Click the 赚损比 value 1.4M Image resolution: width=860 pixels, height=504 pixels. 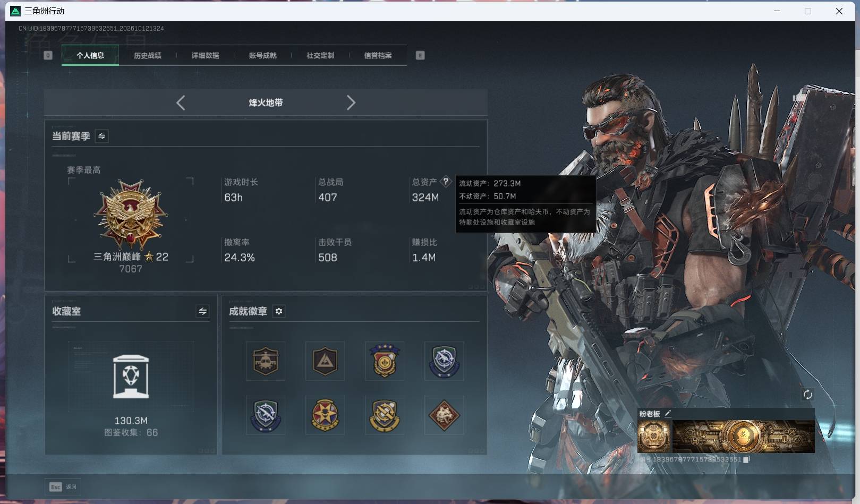click(x=424, y=258)
